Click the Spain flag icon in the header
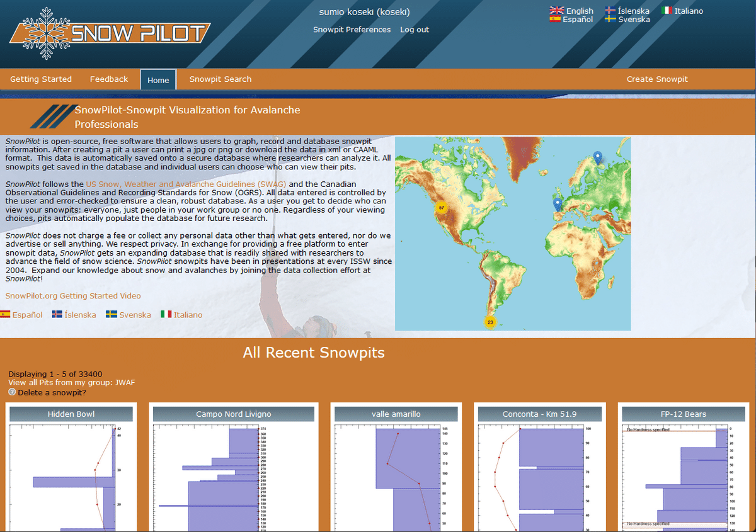The width and height of the screenshot is (756, 532). pos(555,20)
